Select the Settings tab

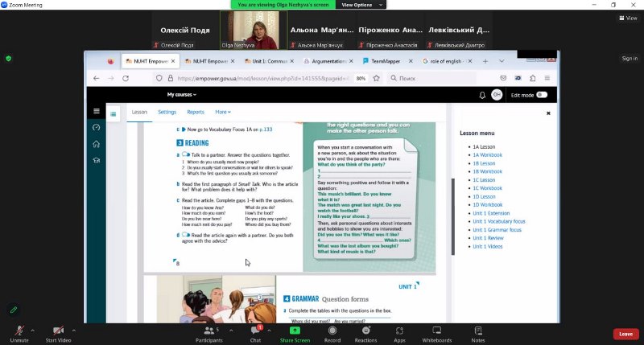[167, 112]
